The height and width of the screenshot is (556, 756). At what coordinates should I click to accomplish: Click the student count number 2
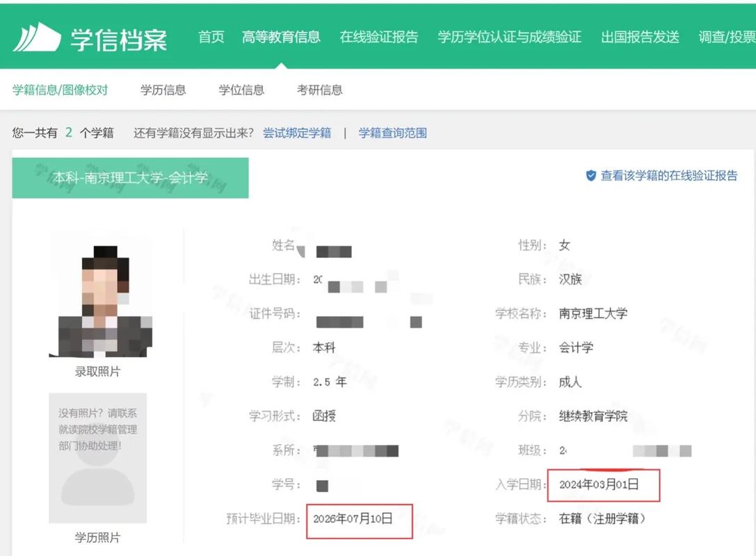pos(69,133)
